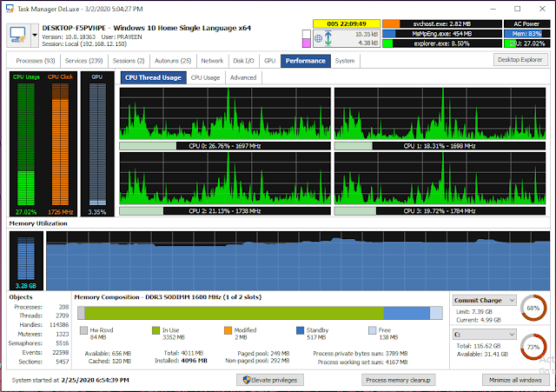Click the yellow uptime counter 005 22:09:49
The height and width of the screenshot is (392, 556).
[347, 23]
